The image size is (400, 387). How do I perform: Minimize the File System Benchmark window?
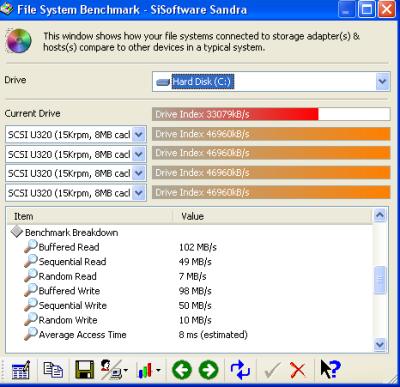pos(347,9)
